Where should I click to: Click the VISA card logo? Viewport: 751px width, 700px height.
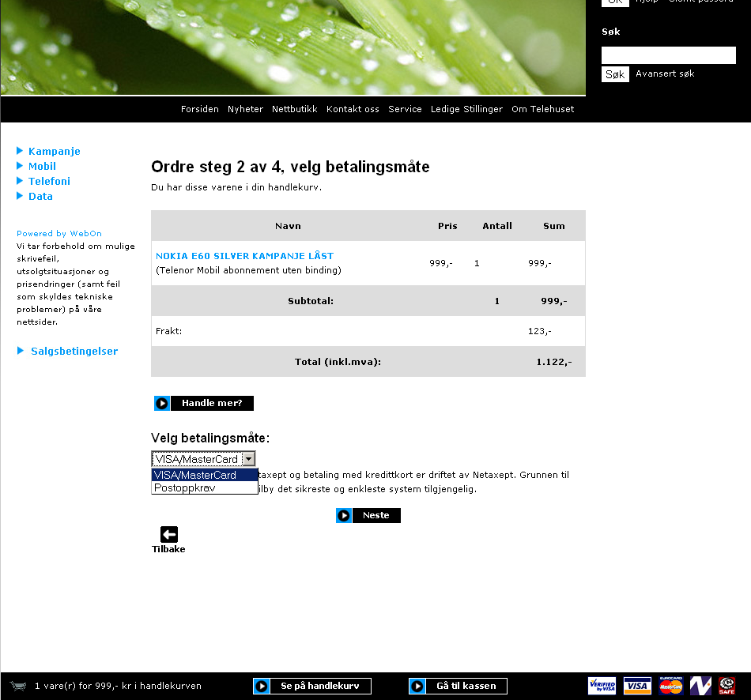[637, 686]
